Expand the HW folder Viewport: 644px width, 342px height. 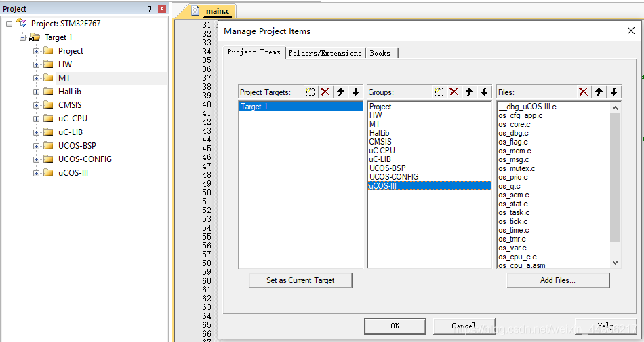tap(36, 65)
